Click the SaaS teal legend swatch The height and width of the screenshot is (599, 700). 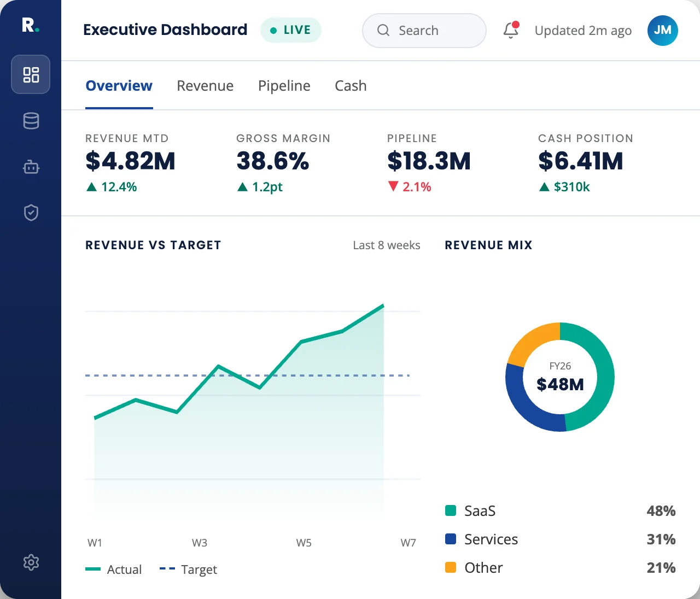click(x=451, y=510)
